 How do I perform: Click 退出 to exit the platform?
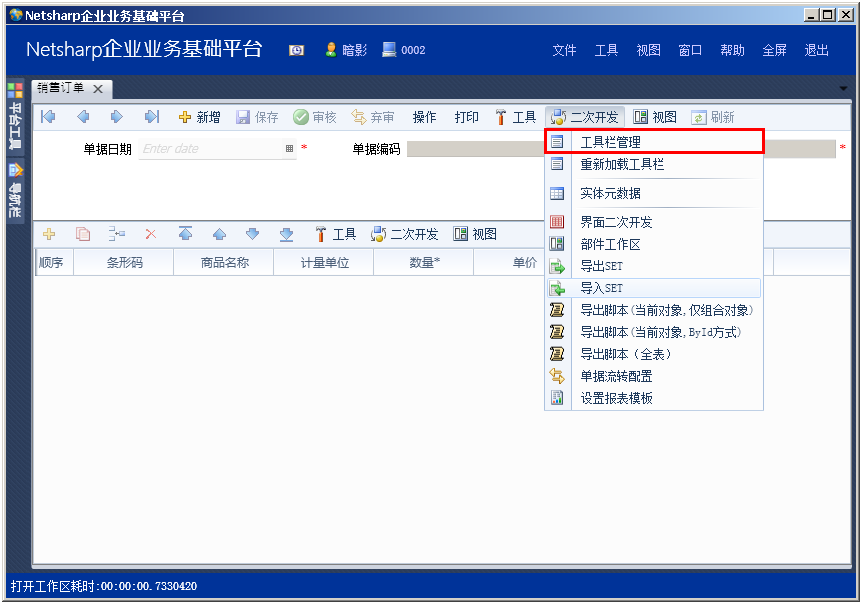(x=816, y=50)
